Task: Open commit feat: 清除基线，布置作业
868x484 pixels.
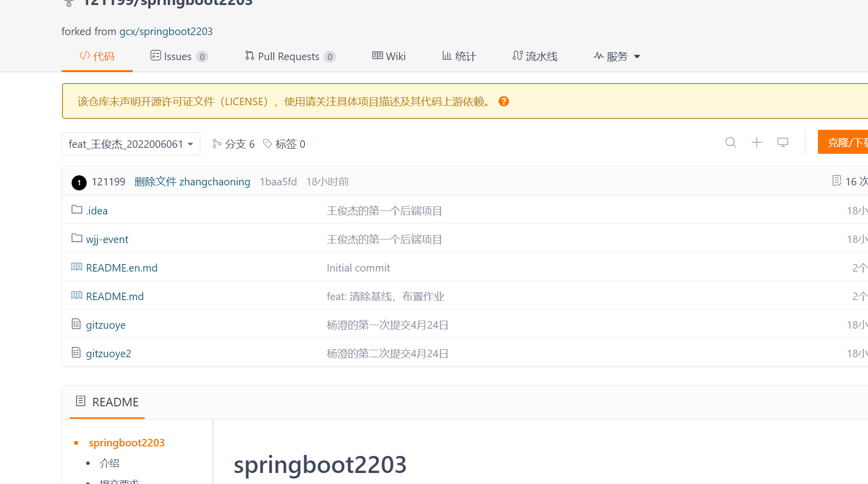Action: point(386,296)
